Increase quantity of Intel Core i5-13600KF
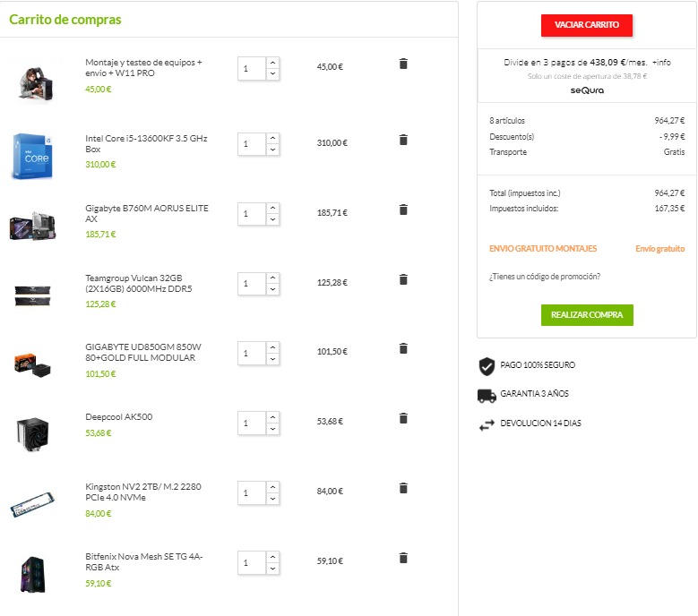This screenshot has height=616, width=698. 272,138
